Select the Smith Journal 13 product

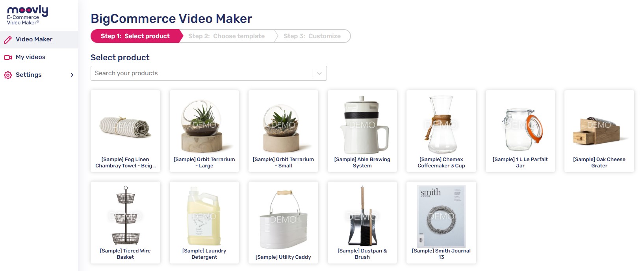click(x=441, y=223)
